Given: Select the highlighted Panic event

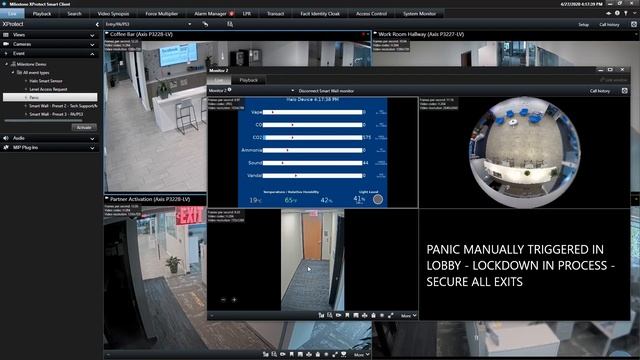Looking at the screenshot, I should [x=50, y=97].
